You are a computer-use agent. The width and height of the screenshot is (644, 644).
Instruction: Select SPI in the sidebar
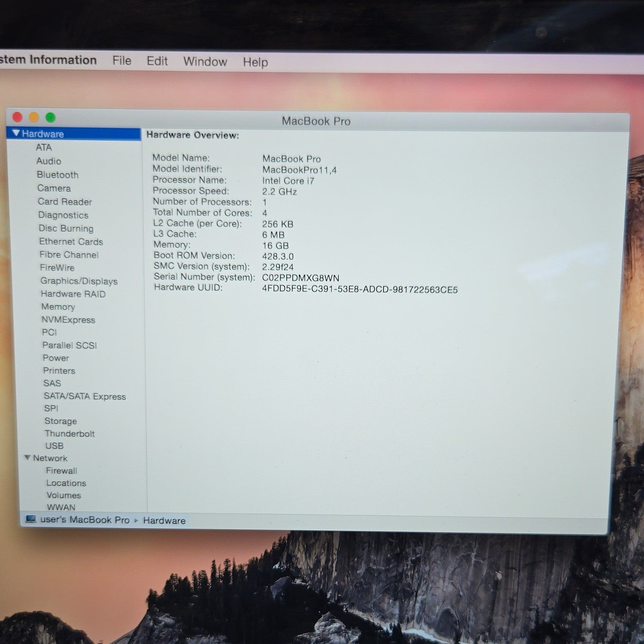51,408
